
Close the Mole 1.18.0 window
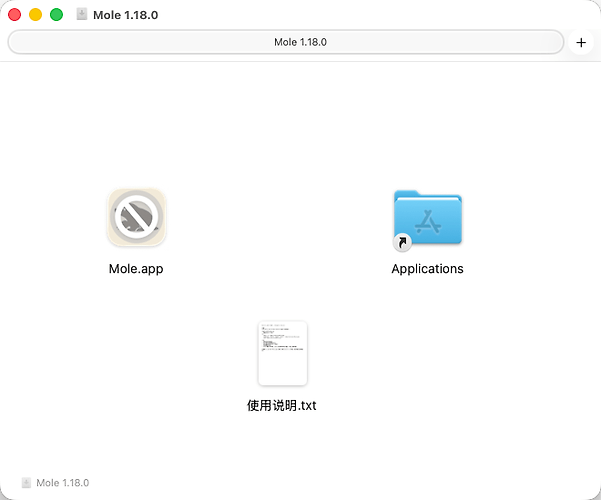[x=15, y=15]
